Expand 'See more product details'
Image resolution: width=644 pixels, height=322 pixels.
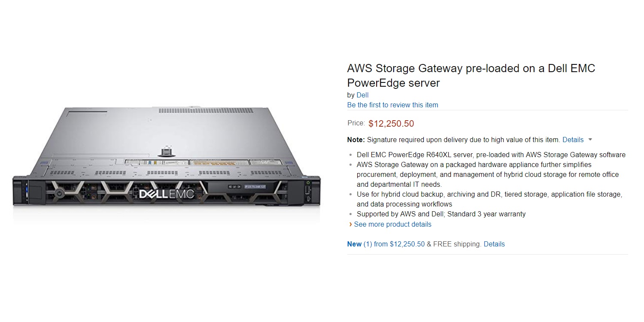393,224
